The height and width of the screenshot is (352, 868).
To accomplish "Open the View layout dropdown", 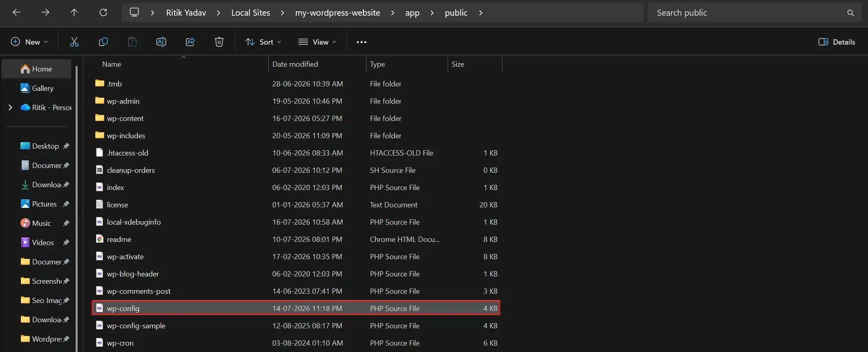I will [x=317, y=42].
